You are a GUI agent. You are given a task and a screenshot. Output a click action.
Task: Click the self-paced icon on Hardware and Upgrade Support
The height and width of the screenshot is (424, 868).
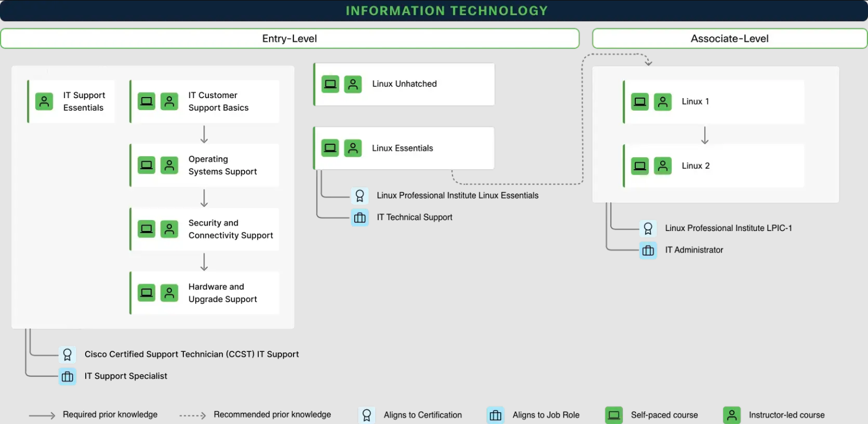(146, 293)
